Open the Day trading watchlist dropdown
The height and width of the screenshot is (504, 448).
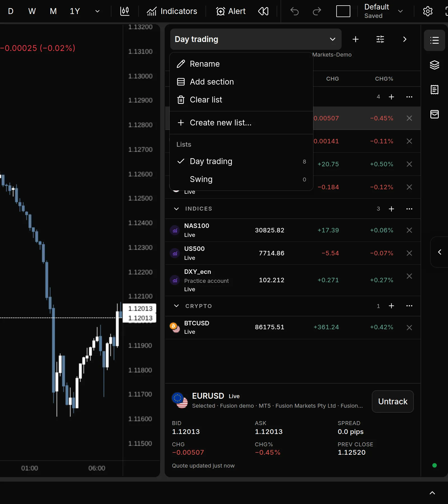pyautogui.click(x=256, y=39)
